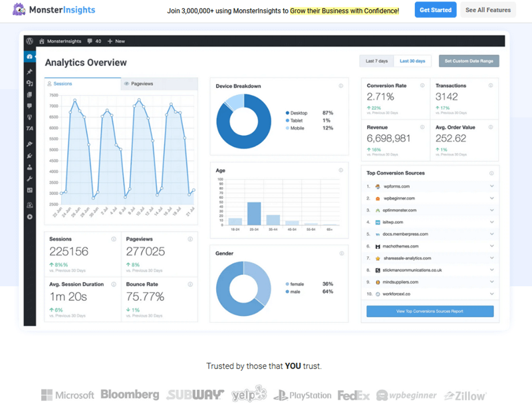Select the Last 7 days range
532x414 pixels.
coord(376,61)
